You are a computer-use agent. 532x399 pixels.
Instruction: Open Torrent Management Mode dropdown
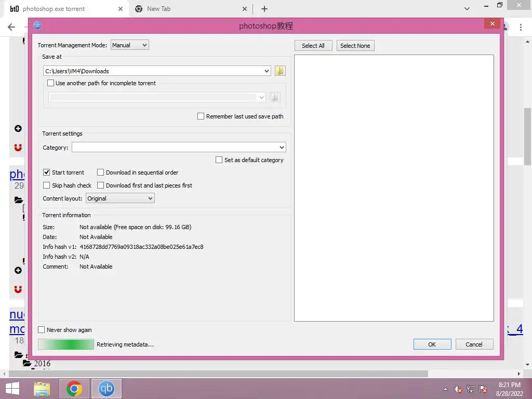(x=129, y=45)
